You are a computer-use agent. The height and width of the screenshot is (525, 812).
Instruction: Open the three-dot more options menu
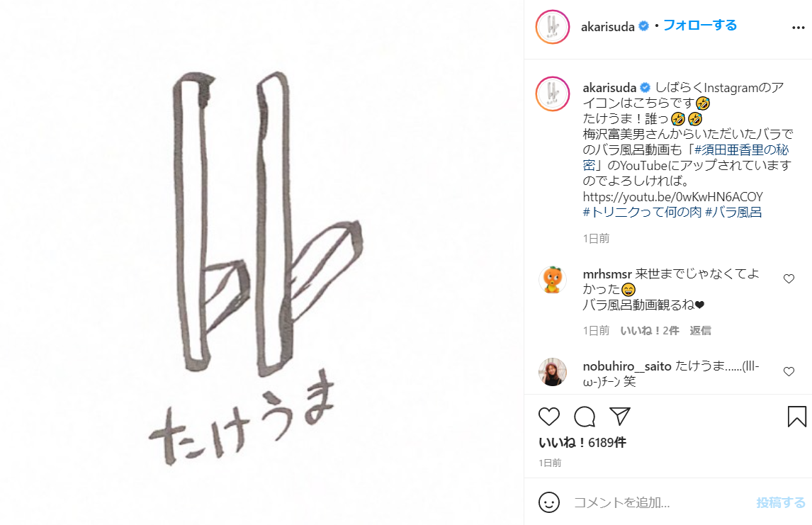coord(798,28)
